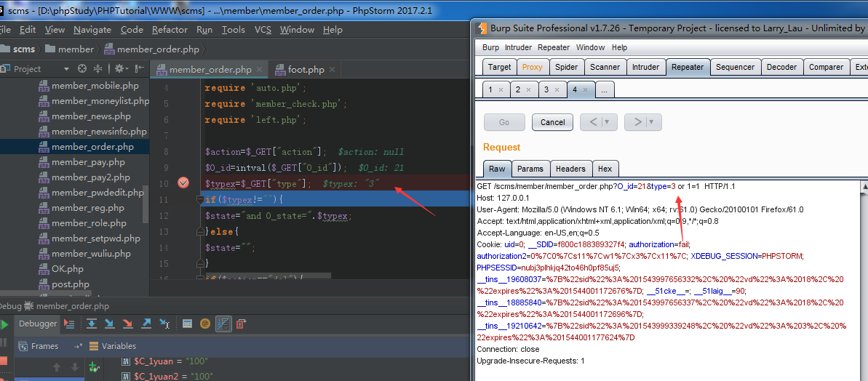This screenshot has height=381, width=868.
Task: Switch to Decoder tab in Burp
Action: 781,67
